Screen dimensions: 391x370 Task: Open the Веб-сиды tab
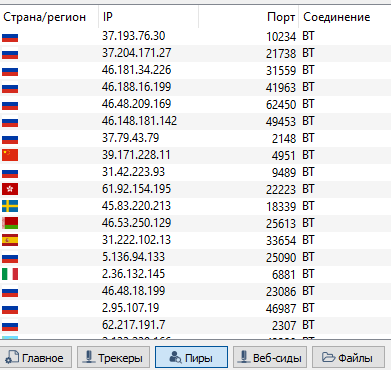point(270,358)
